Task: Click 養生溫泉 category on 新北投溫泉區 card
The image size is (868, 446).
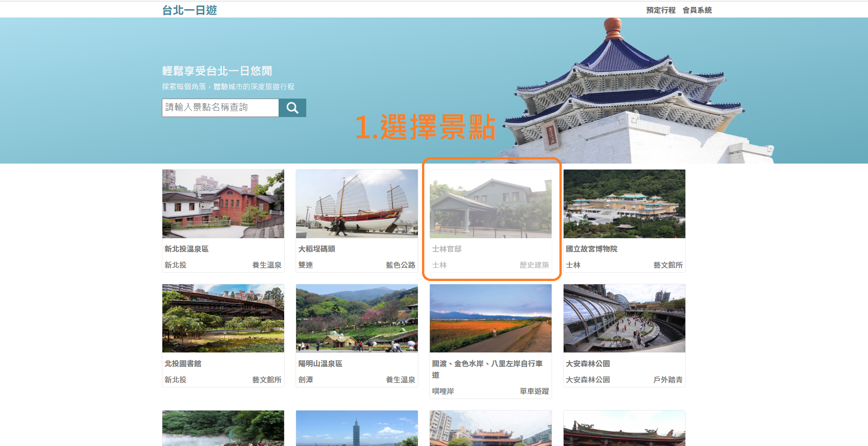Action: click(x=267, y=265)
